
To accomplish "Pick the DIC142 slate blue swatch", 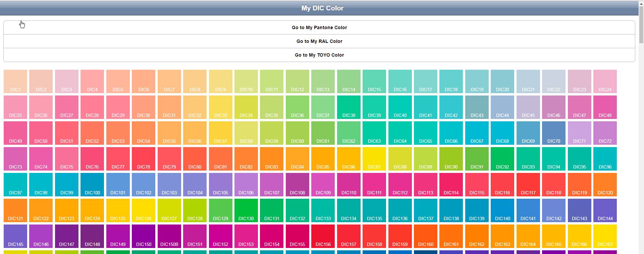I will point(554,210).
